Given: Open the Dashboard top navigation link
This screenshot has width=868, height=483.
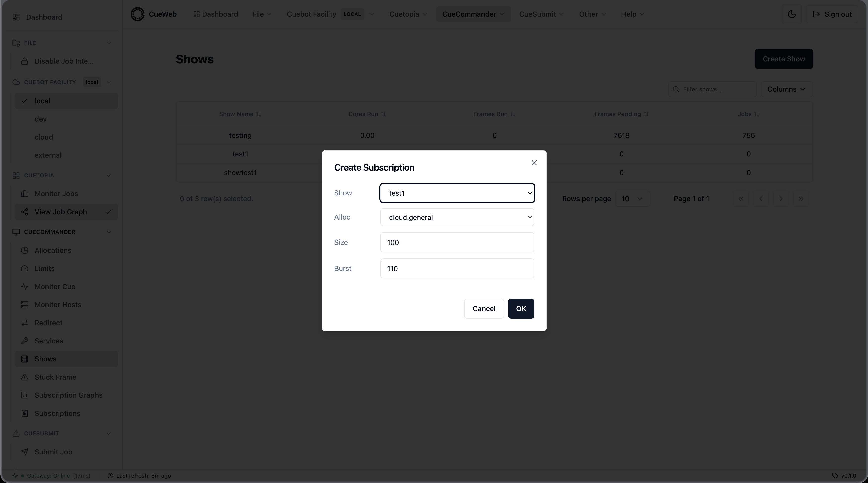Looking at the screenshot, I should 215,14.
